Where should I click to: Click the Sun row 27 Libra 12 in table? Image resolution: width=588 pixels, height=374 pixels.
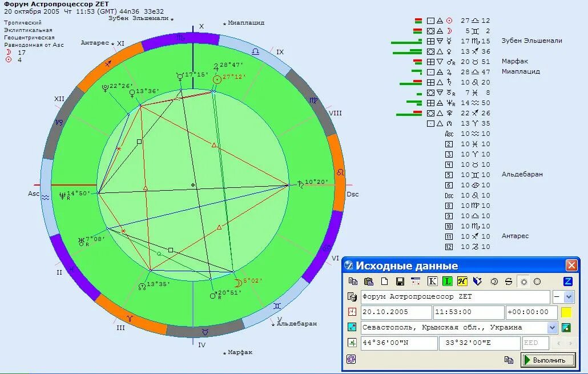click(x=452, y=21)
